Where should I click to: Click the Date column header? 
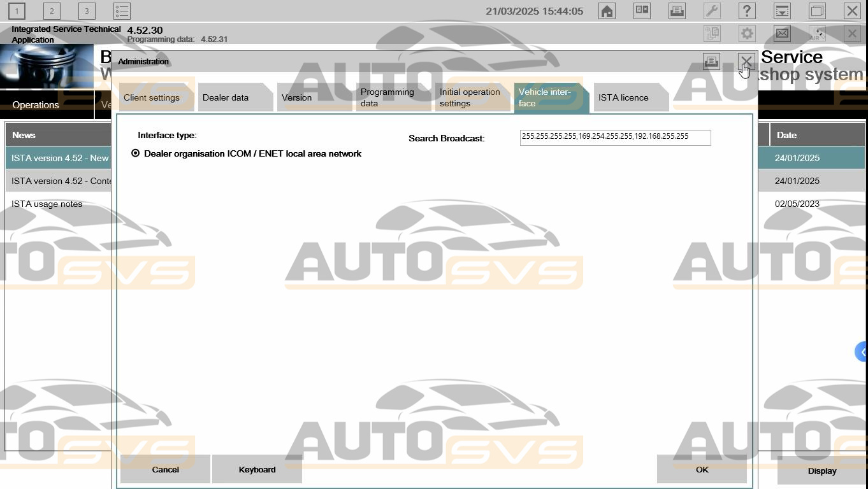point(817,135)
